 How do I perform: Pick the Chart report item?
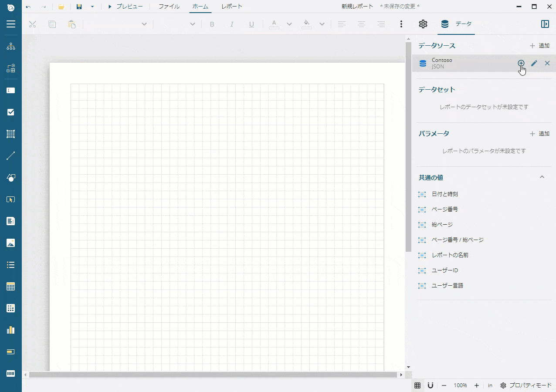click(x=11, y=330)
